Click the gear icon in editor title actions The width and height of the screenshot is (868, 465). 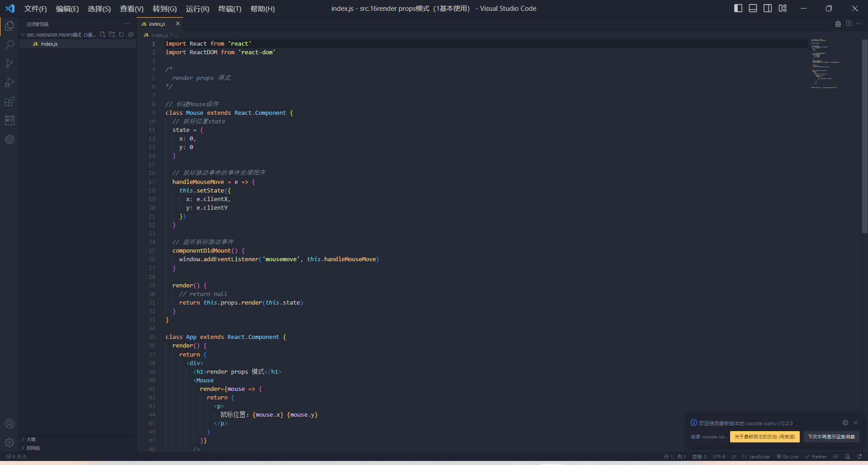(838, 24)
